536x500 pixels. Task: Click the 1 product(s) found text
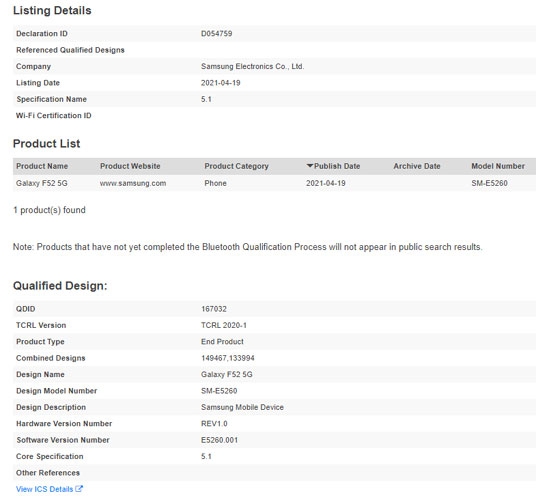pos(49,210)
